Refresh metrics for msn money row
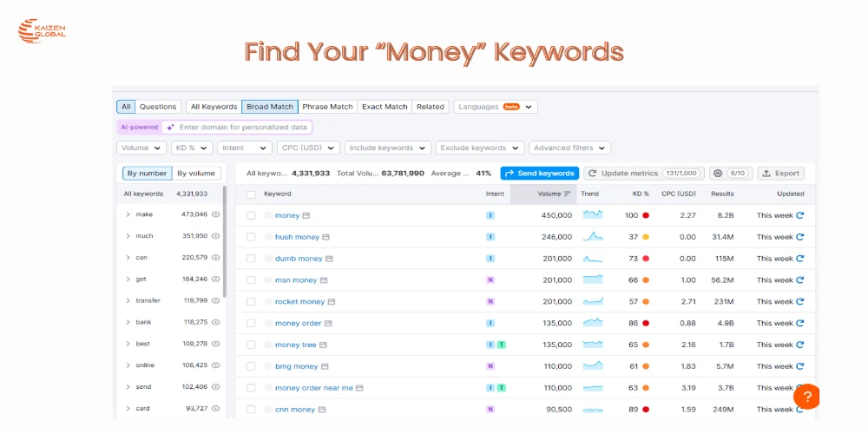 click(x=800, y=280)
